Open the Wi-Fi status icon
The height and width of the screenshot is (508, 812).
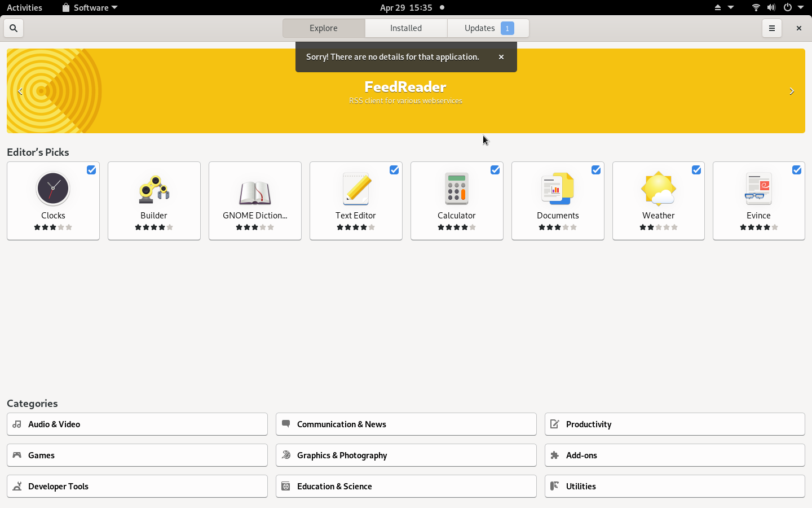point(756,7)
